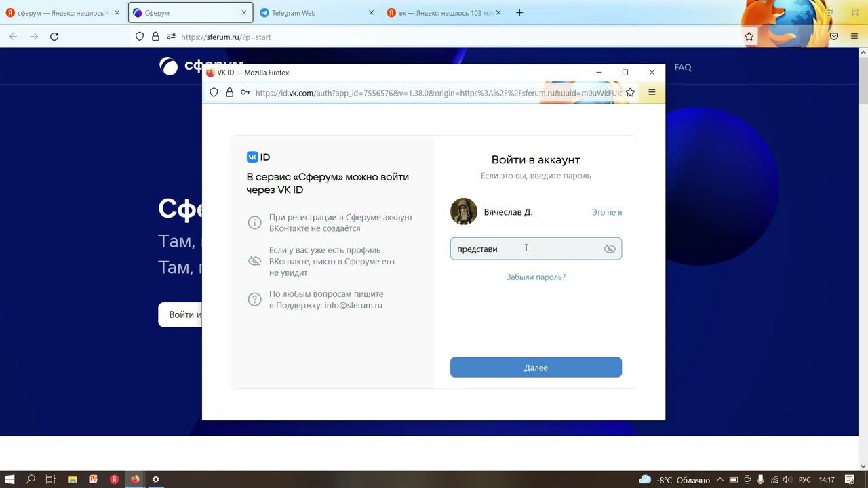Reload the sferum.ru page
Viewport: 868px width, 488px height.
[x=54, y=37]
